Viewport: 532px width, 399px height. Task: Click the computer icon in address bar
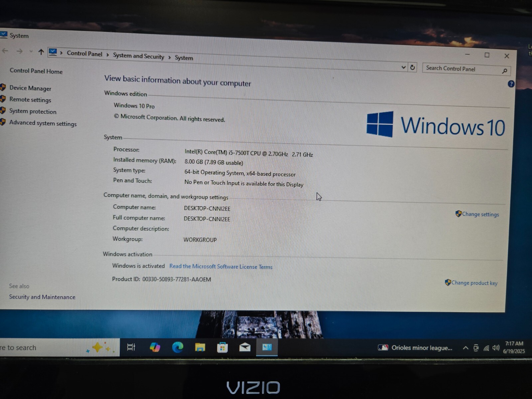[53, 52]
